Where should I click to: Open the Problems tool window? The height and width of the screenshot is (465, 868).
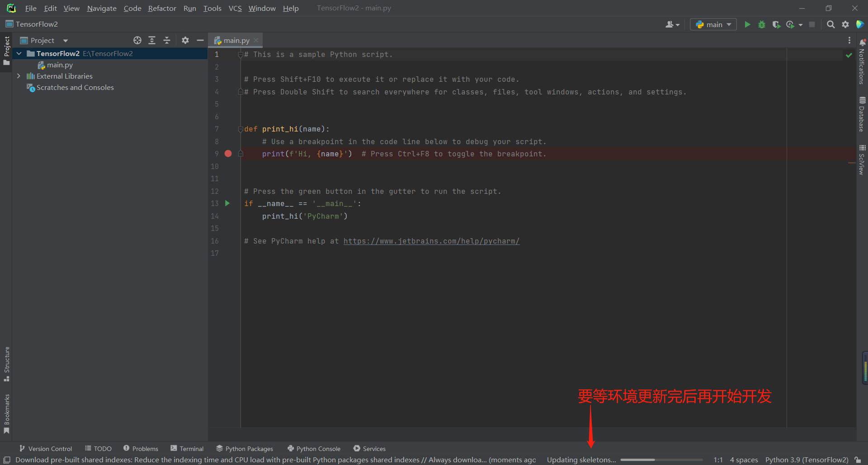click(141, 448)
